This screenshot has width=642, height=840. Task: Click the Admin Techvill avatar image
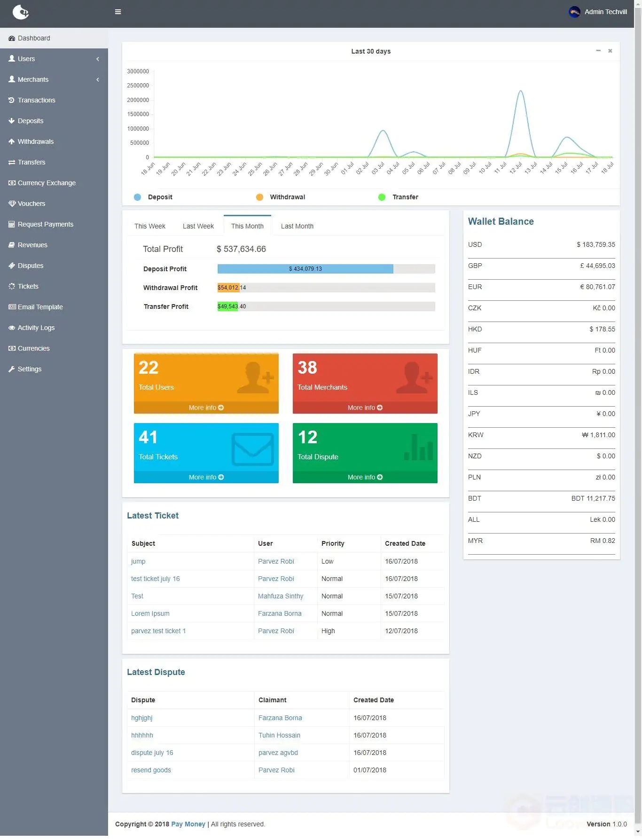(x=574, y=12)
